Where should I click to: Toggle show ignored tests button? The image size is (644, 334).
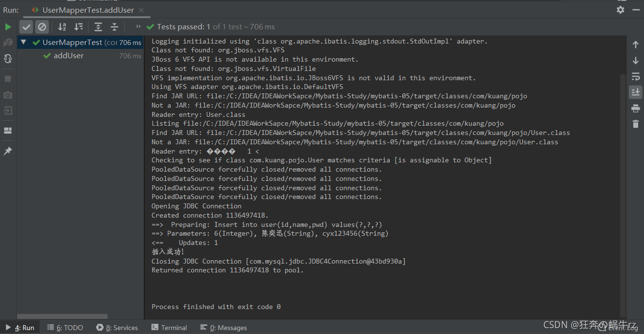[x=42, y=27]
